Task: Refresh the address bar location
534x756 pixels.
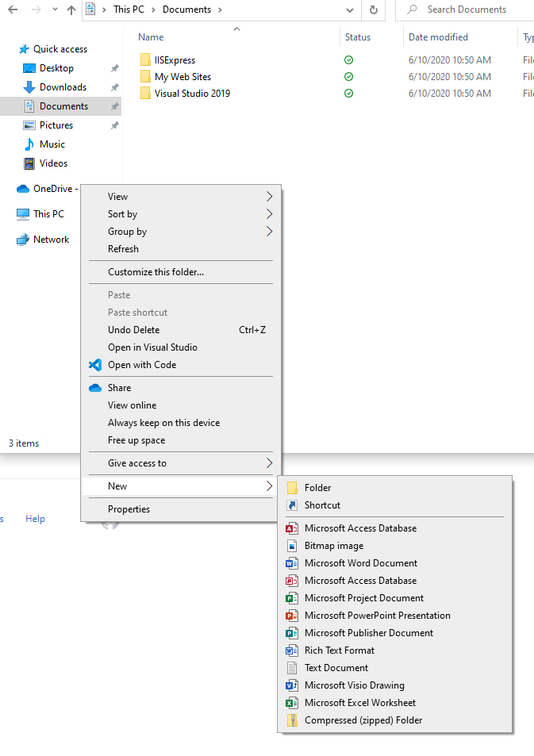Action: (x=374, y=10)
